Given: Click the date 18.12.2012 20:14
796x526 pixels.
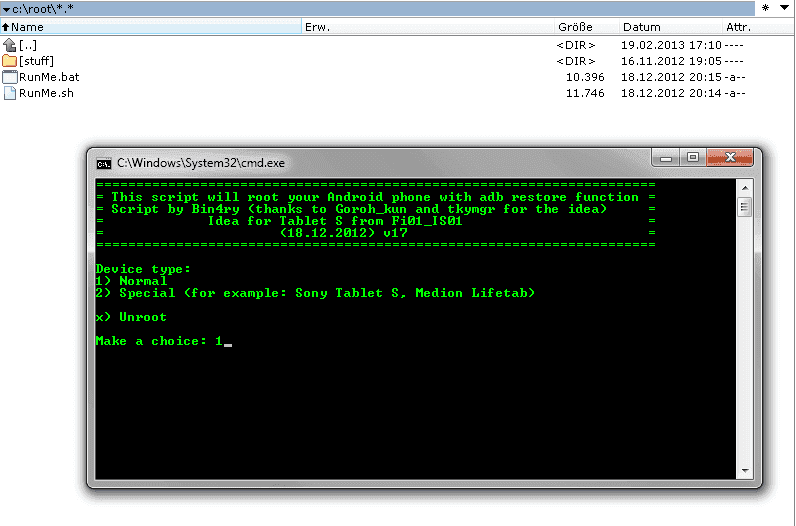Looking at the screenshot, I should 671,93.
